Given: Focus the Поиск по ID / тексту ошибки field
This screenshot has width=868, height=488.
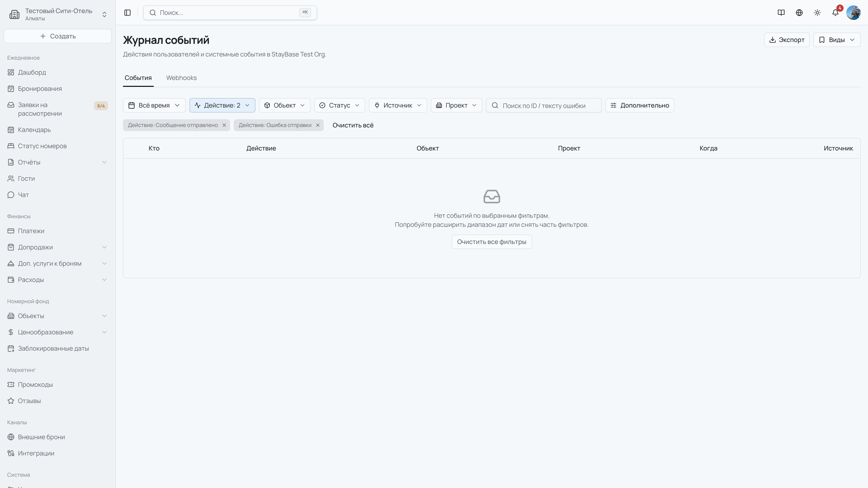Looking at the screenshot, I should (544, 106).
